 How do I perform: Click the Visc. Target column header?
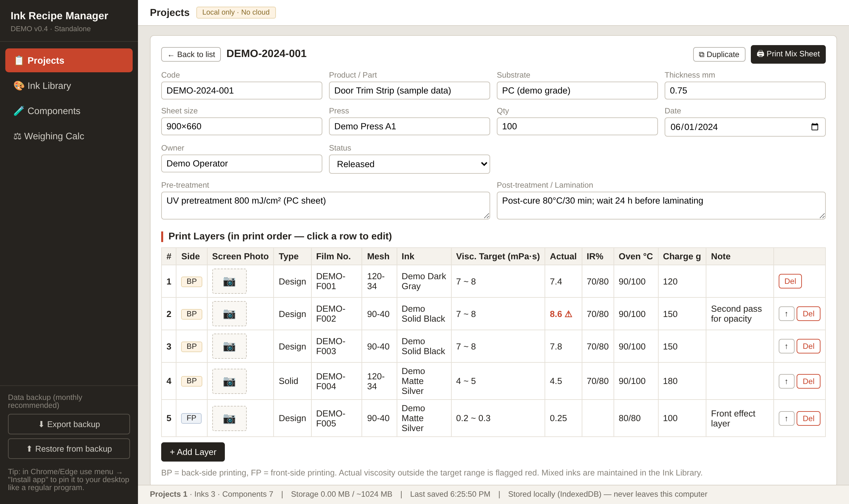click(497, 256)
